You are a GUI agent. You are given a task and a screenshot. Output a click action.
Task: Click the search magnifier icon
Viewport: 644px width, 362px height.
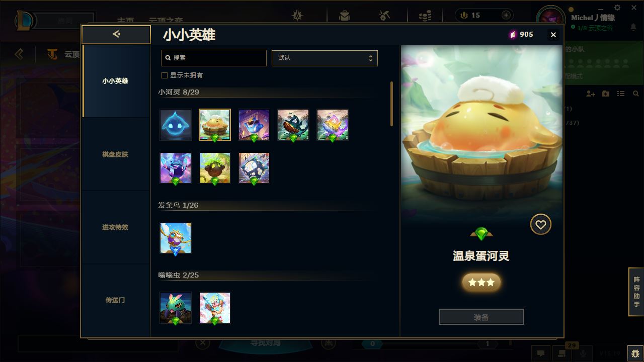[x=168, y=58]
